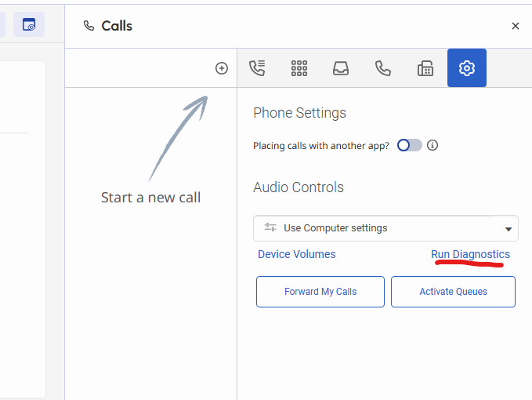Open the fax machine tab icon
The height and width of the screenshot is (400, 532).
(x=425, y=68)
